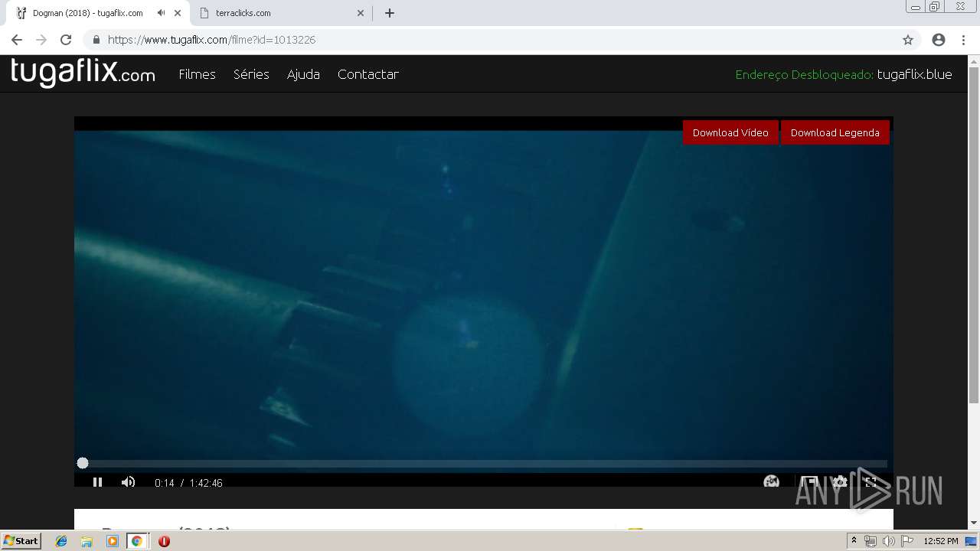Open the Ajuda page
Viewport: 980px width, 551px height.
303,74
